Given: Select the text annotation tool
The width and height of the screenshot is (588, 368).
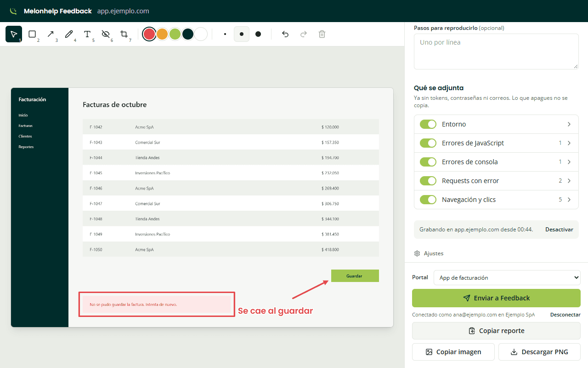Looking at the screenshot, I should [87, 34].
